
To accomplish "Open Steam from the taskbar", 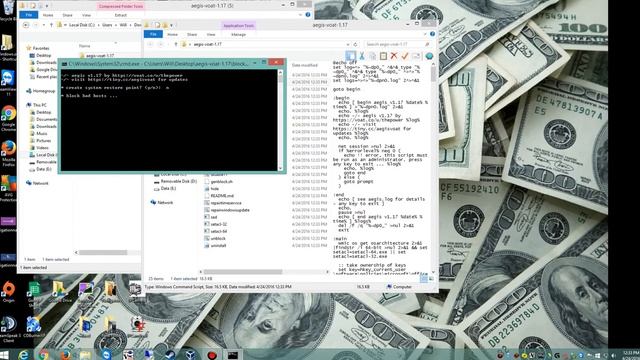I will [x=170, y=355].
